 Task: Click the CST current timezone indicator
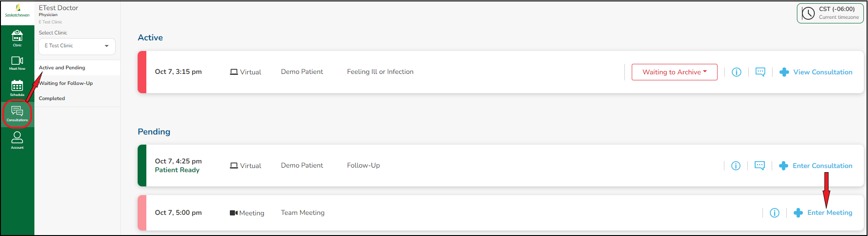pos(830,13)
